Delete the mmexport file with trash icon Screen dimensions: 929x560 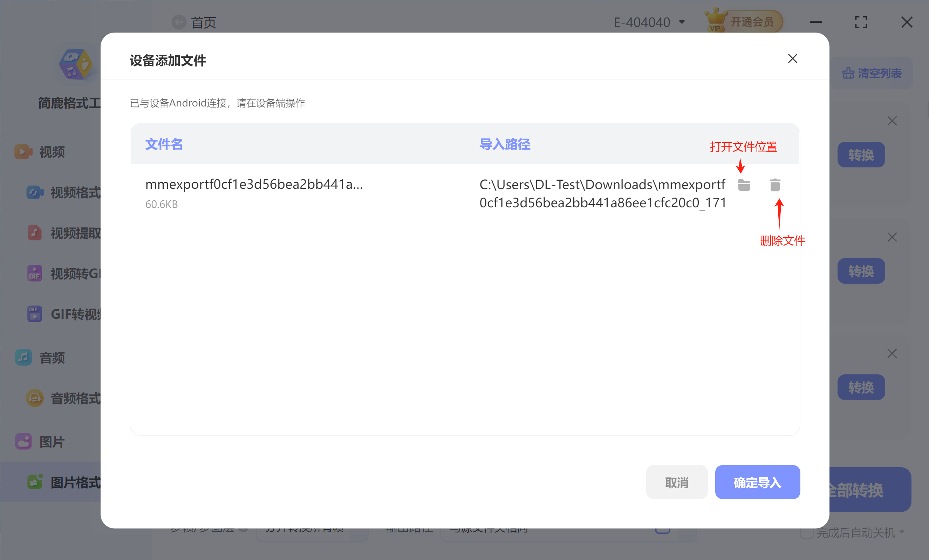coord(775,185)
